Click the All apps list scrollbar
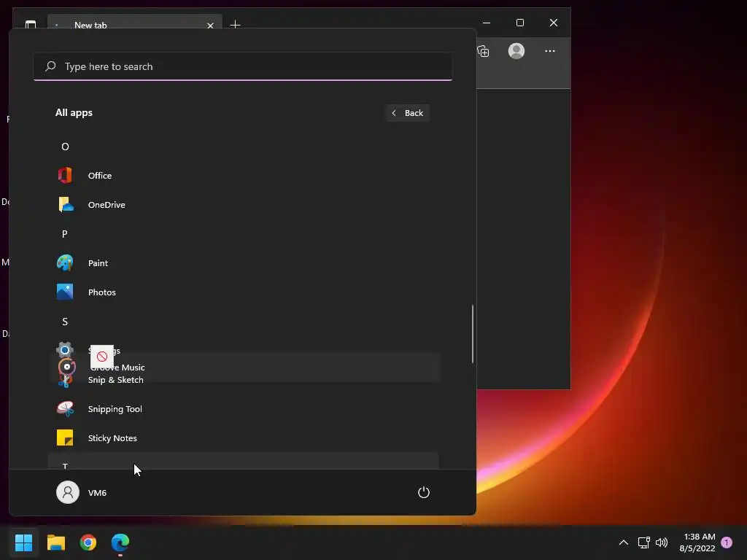747x560 pixels. coord(473,334)
